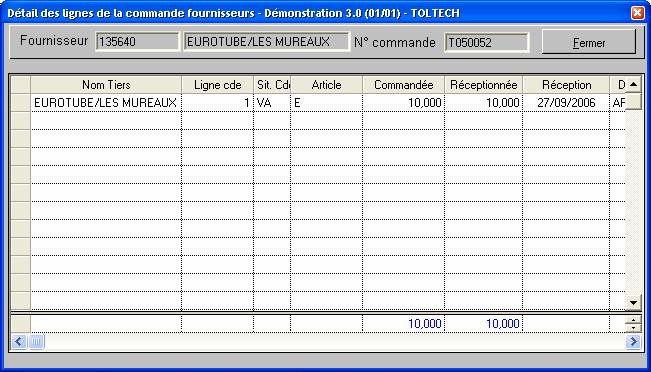Select the Réceptionnée column header
The height and width of the screenshot is (372, 651).
[x=484, y=85]
